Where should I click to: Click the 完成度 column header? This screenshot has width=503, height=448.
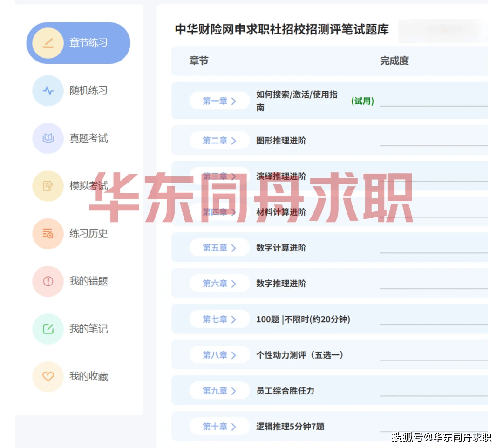394,61
